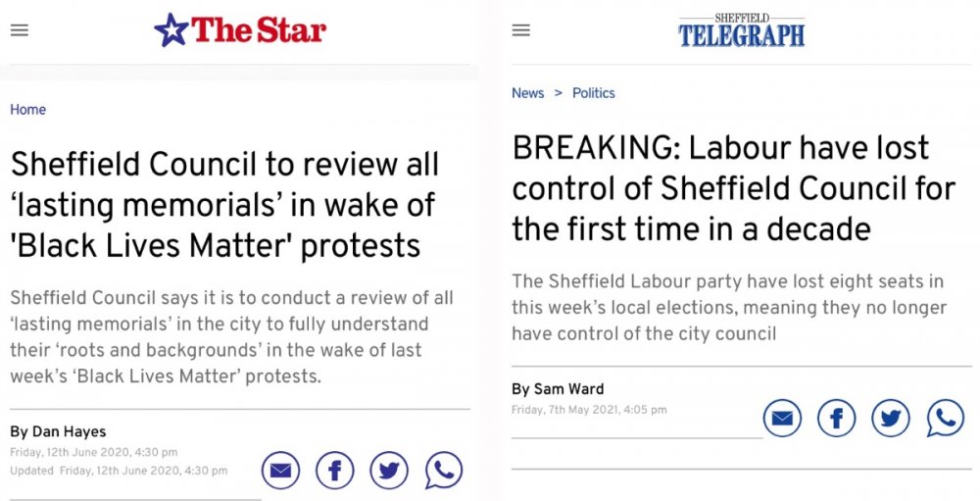Share The Star article by email
The image size is (980, 501).
[280, 472]
